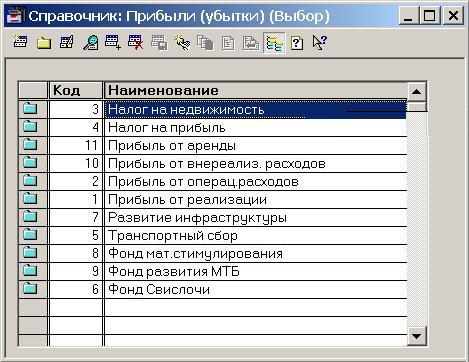Click folder icon of Прибыль от операц.расходов row
469x362 pixels.
[30, 181]
